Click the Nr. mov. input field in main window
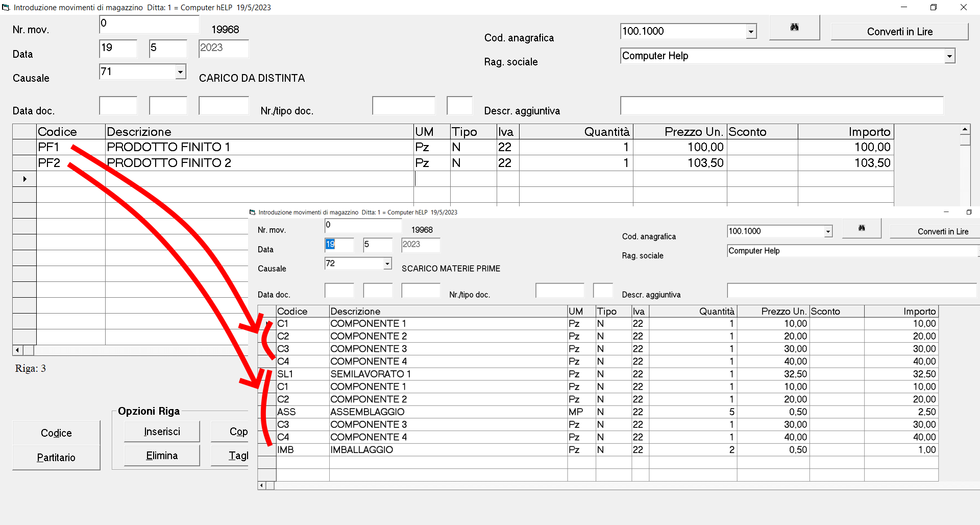 pyautogui.click(x=149, y=24)
